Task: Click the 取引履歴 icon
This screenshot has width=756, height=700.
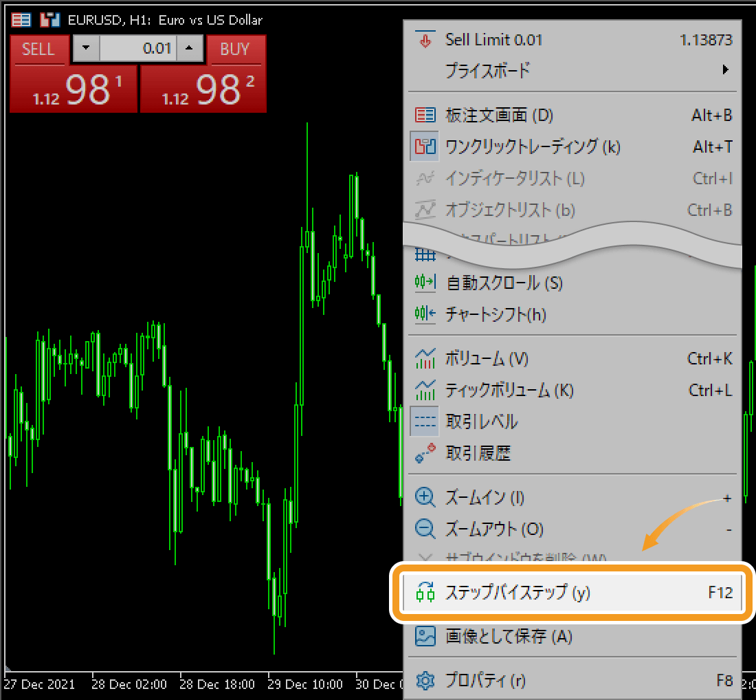Action: coord(425,453)
